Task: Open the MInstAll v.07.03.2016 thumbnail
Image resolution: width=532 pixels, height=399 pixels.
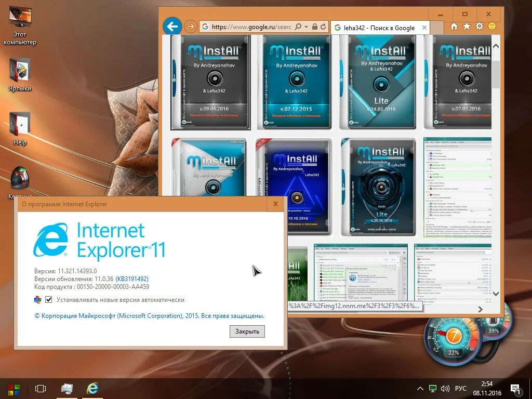Action: (x=458, y=82)
